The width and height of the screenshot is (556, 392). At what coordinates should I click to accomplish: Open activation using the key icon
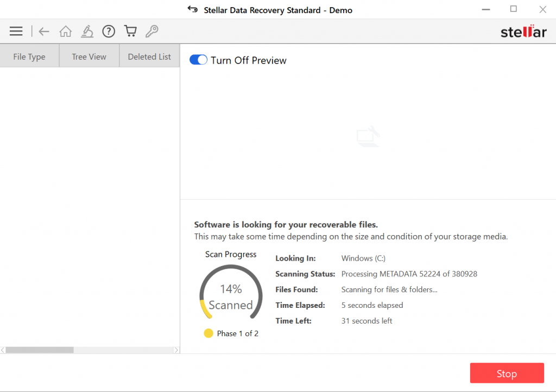152,31
